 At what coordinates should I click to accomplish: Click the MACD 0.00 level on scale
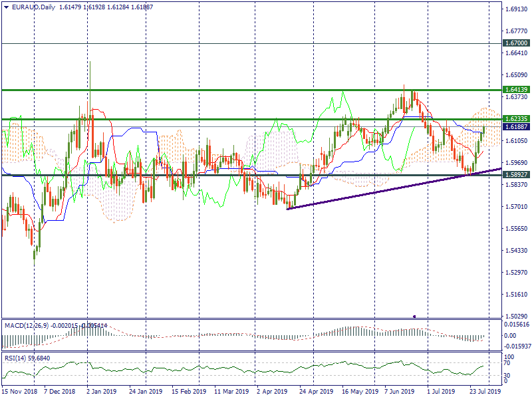click(511, 335)
